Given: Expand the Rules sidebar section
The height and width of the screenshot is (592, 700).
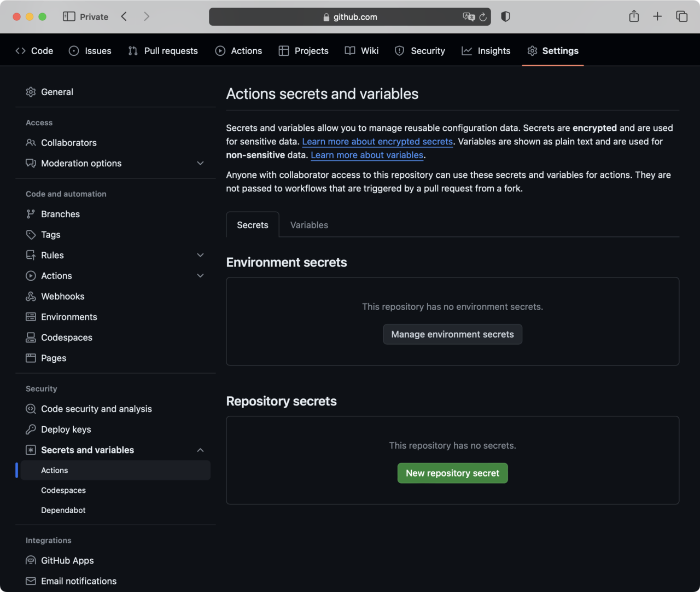Looking at the screenshot, I should coord(200,255).
